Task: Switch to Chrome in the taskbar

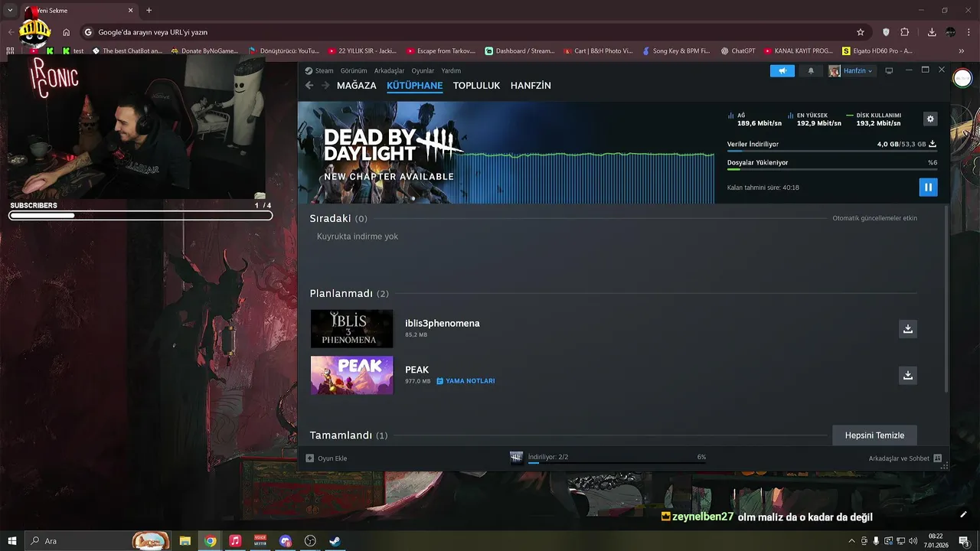Action: tap(210, 541)
